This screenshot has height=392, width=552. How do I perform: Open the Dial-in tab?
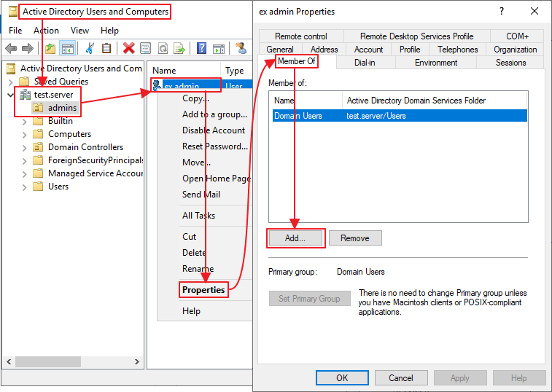[365, 63]
